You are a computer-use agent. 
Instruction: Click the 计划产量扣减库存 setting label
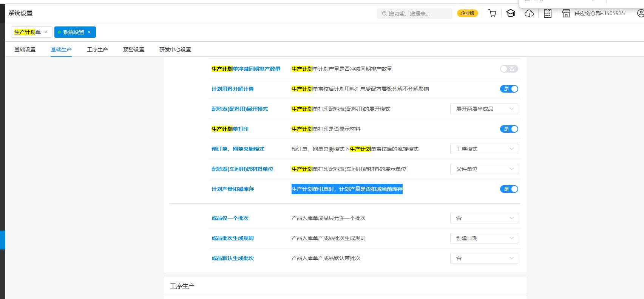pyautogui.click(x=233, y=189)
